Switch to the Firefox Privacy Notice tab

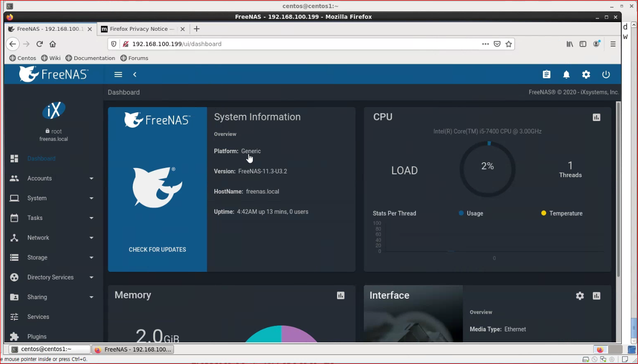143,29
